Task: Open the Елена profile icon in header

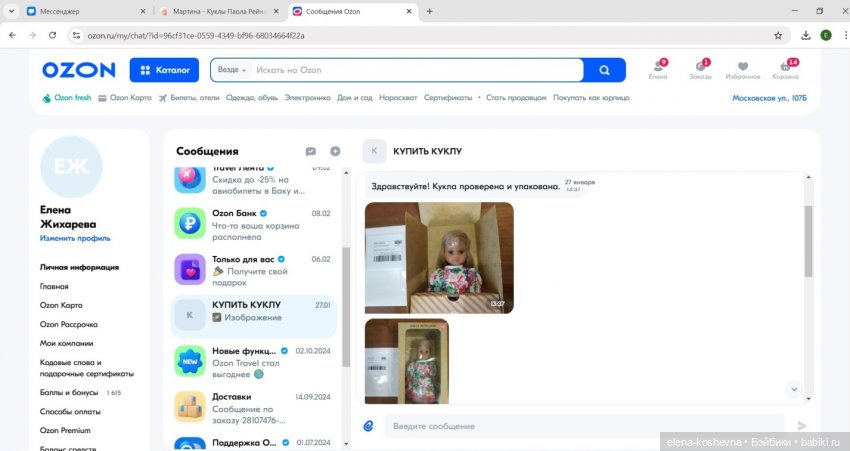Action: [657, 69]
